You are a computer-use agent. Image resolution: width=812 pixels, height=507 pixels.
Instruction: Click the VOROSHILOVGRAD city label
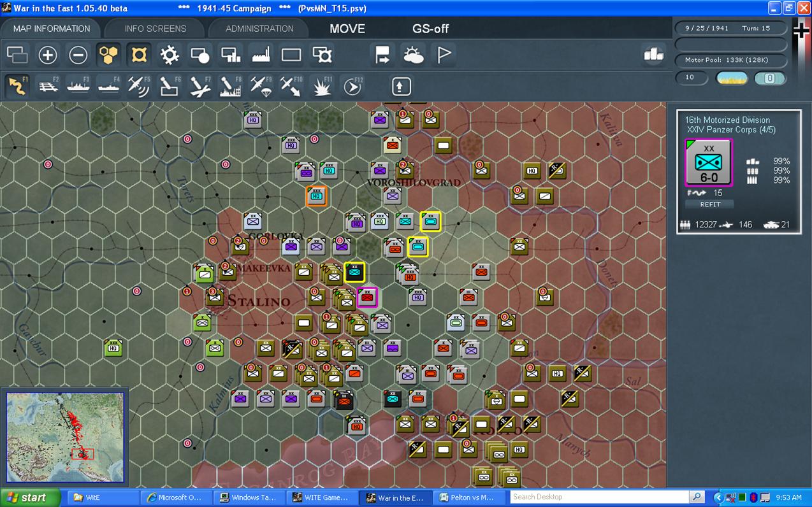click(x=414, y=182)
